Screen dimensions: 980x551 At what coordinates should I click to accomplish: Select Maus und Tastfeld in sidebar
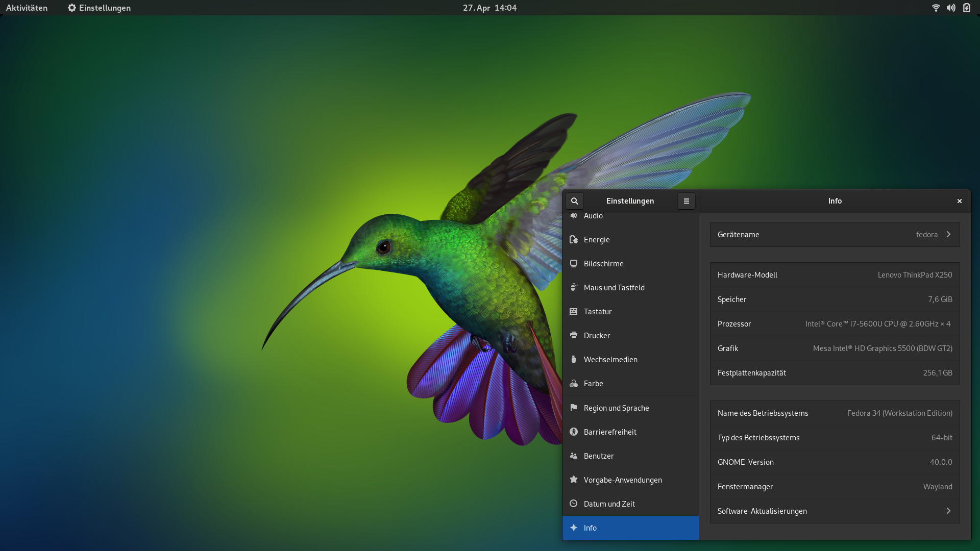point(614,288)
